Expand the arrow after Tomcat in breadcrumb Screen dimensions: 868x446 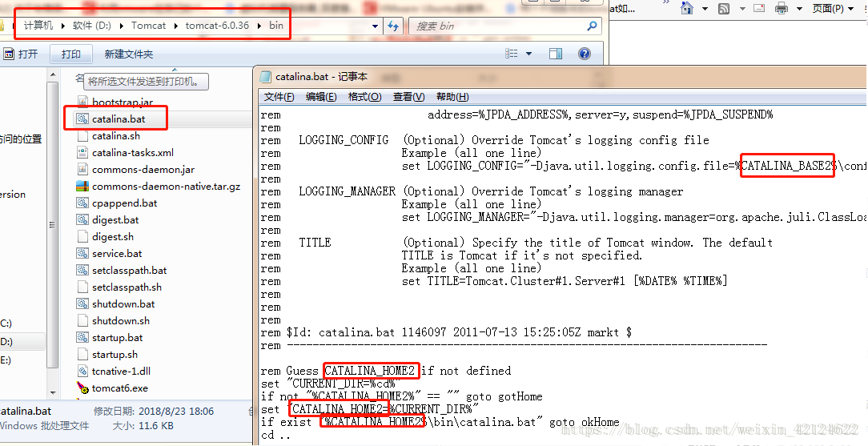(x=175, y=26)
